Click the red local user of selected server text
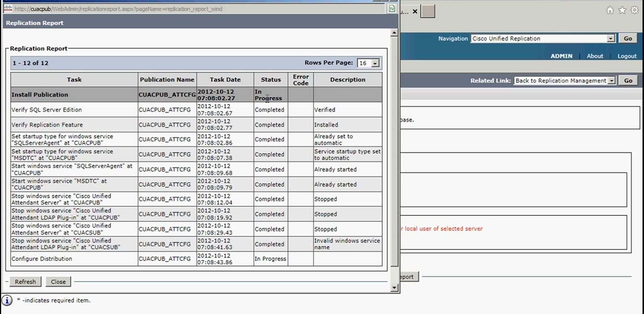The width and height of the screenshot is (644, 314). tap(441, 229)
